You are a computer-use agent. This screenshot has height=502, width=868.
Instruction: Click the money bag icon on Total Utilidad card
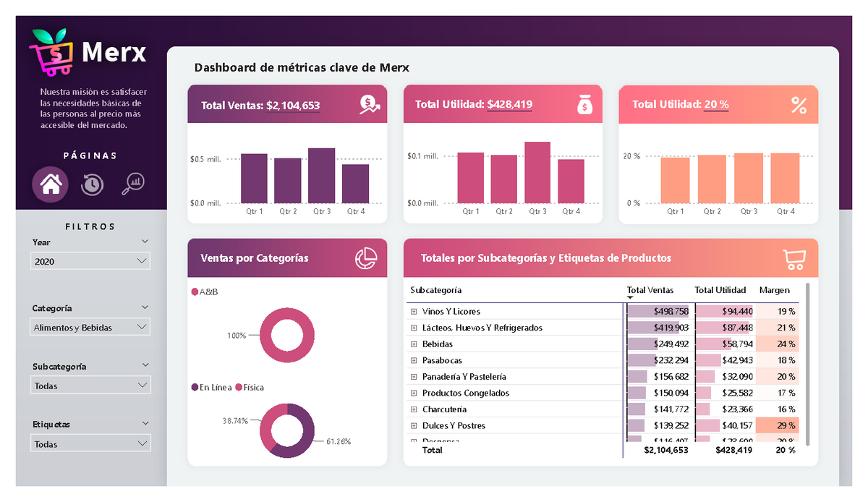[585, 103]
